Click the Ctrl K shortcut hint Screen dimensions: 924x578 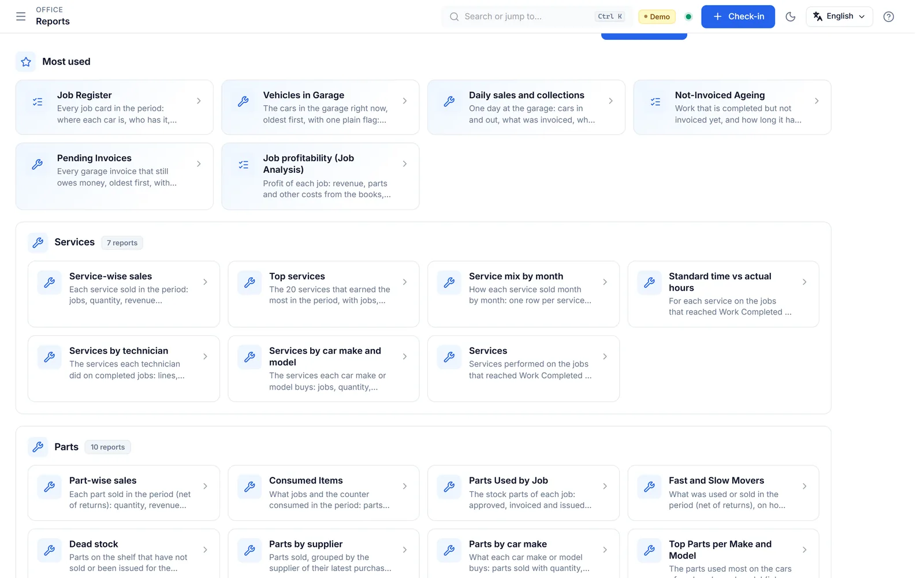(610, 17)
